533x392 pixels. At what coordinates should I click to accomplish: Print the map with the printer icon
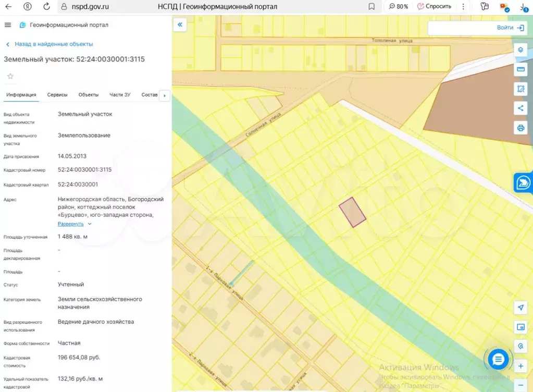click(520, 128)
